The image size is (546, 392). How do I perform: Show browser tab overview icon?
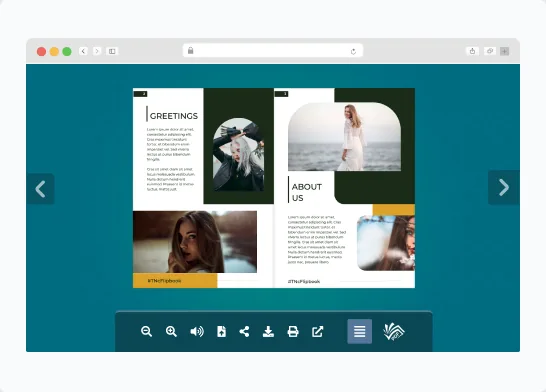(490, 51)
